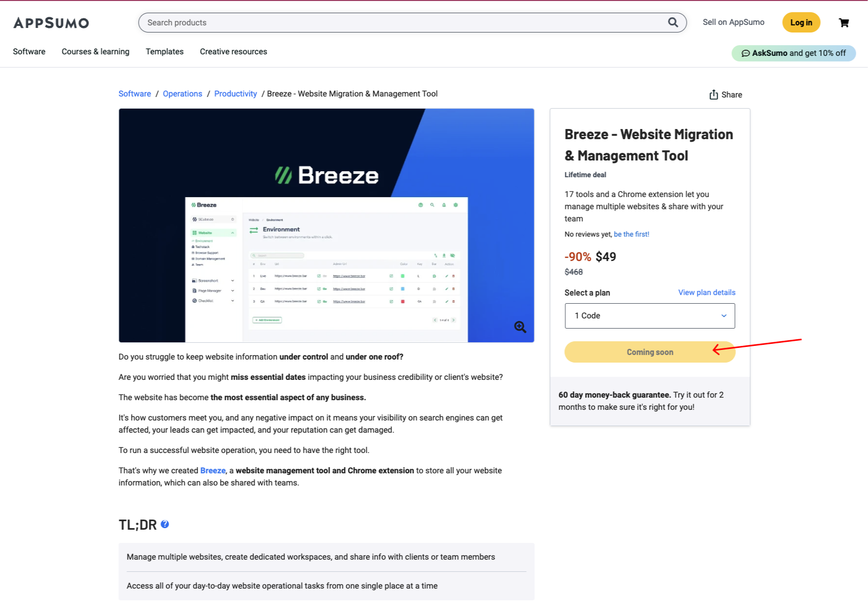
Task: Click 'Manage multiple websites' TL;DR row
Action: click(x=326, y=557)
